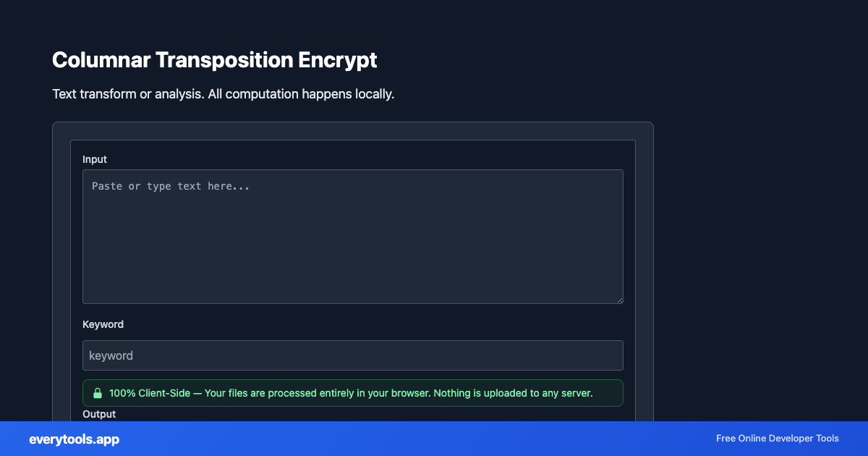Select the placeholder text area saying Paste or type
868x456 pixels.
pos(171,186)
